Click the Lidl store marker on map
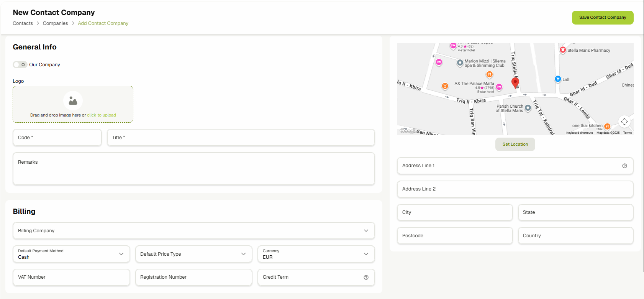Viewport: 644px width, 299px height. [558, 79]
